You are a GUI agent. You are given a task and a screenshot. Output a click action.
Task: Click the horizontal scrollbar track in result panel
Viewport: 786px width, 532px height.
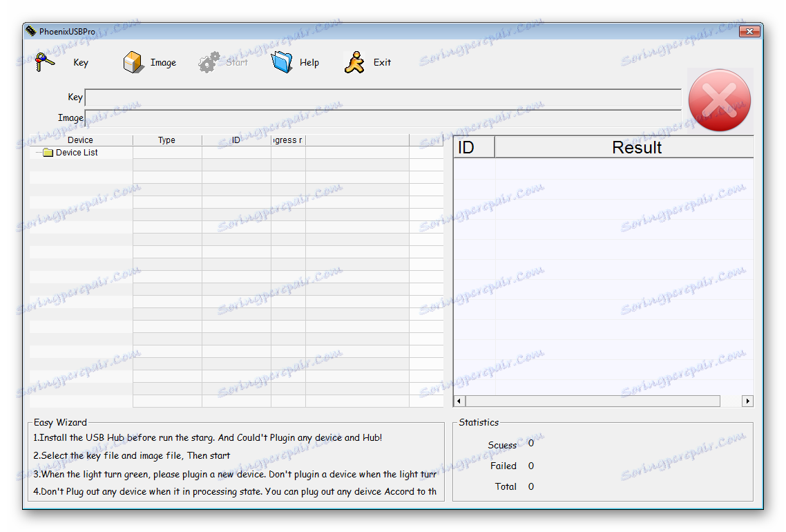click(604, 401)
